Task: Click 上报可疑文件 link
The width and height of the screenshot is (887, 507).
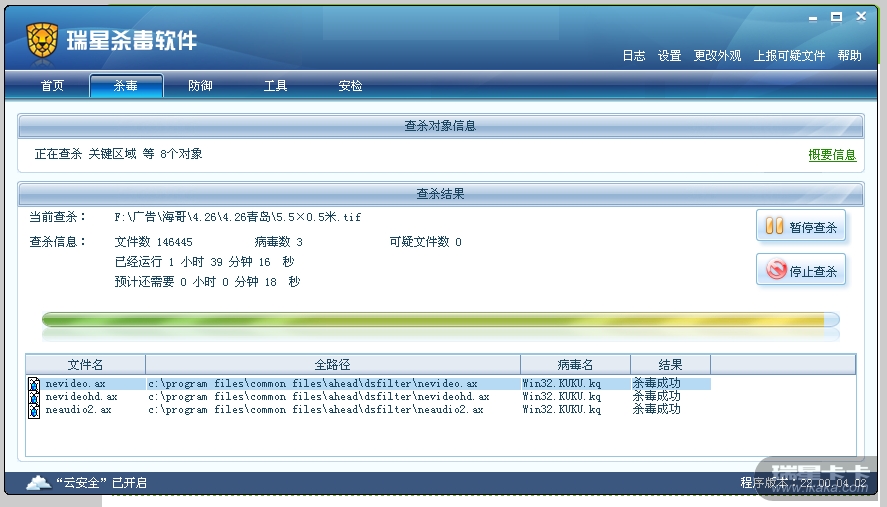Action: [789, 55]
